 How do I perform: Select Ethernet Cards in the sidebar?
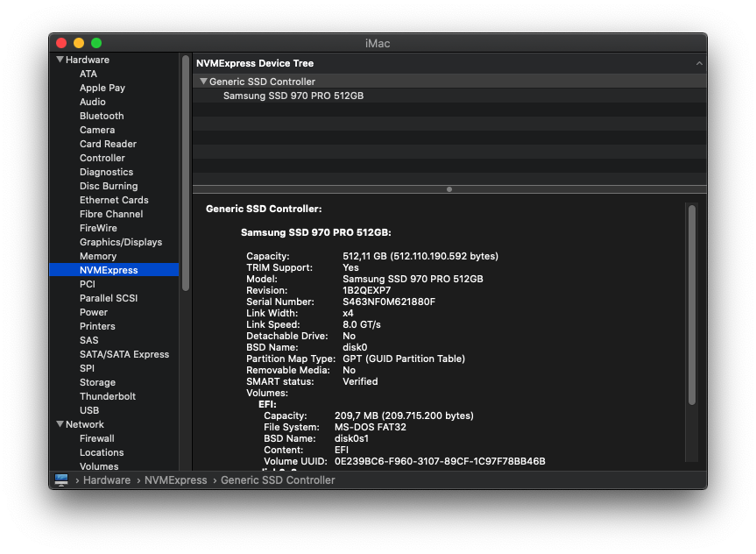(x=114, y=200)
